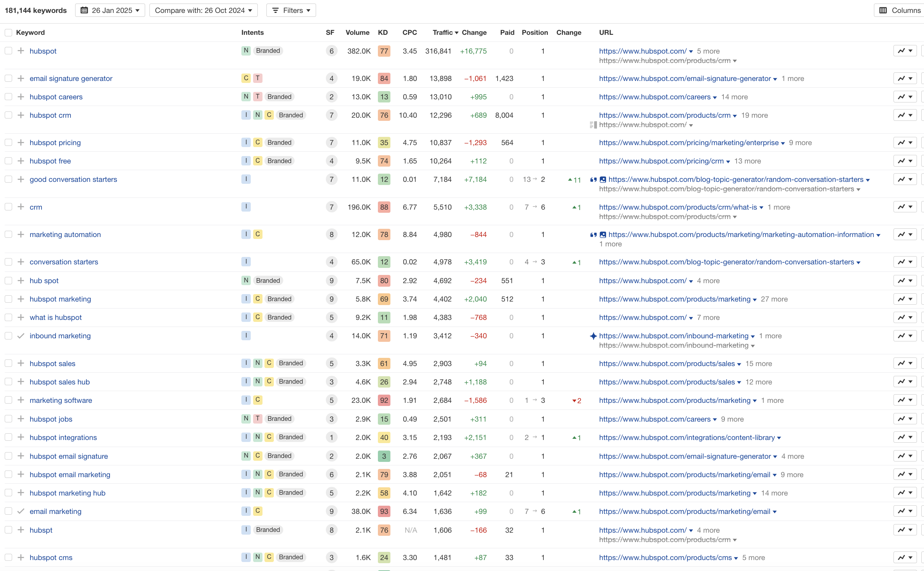The image size is (924, 571).
Task: Click the calendar icon in the date selector
Action: click(x=84, y=10)
